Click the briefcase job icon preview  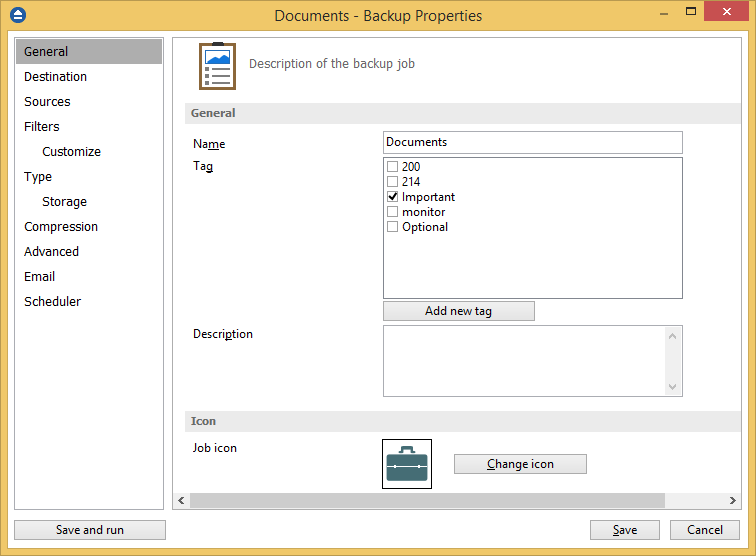click(x=406, y=463)
